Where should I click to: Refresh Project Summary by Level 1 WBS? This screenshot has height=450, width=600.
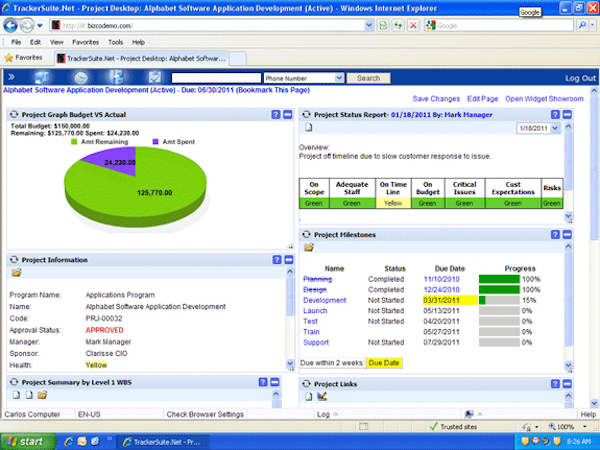coord(14,382)
